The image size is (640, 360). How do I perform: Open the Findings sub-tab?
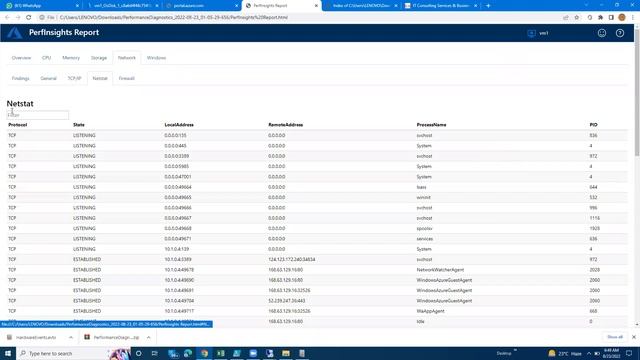click(x=20, y=78)
